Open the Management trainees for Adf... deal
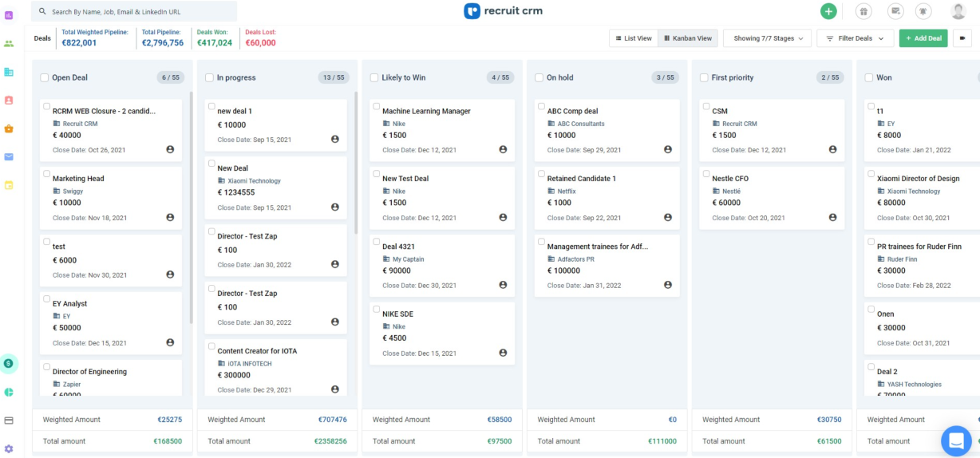The width and height of the screenshot is (980, 458). [598, 247]
